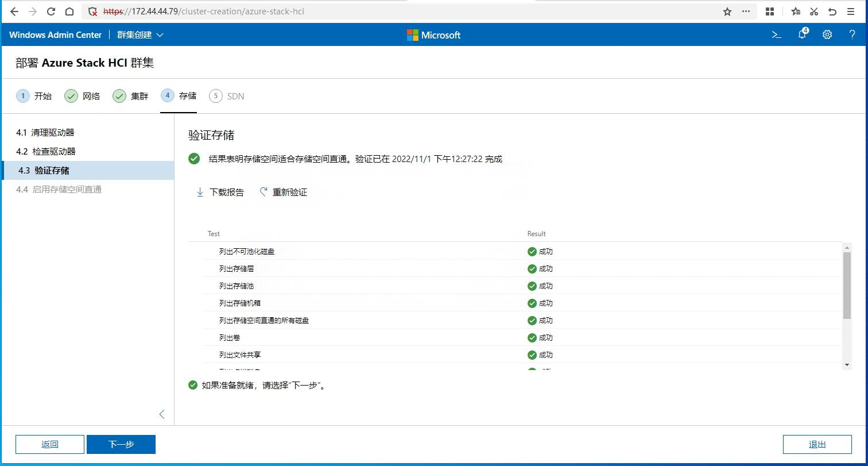
Task: Click the Microsoft logo
Action: [x=433, y=35]
